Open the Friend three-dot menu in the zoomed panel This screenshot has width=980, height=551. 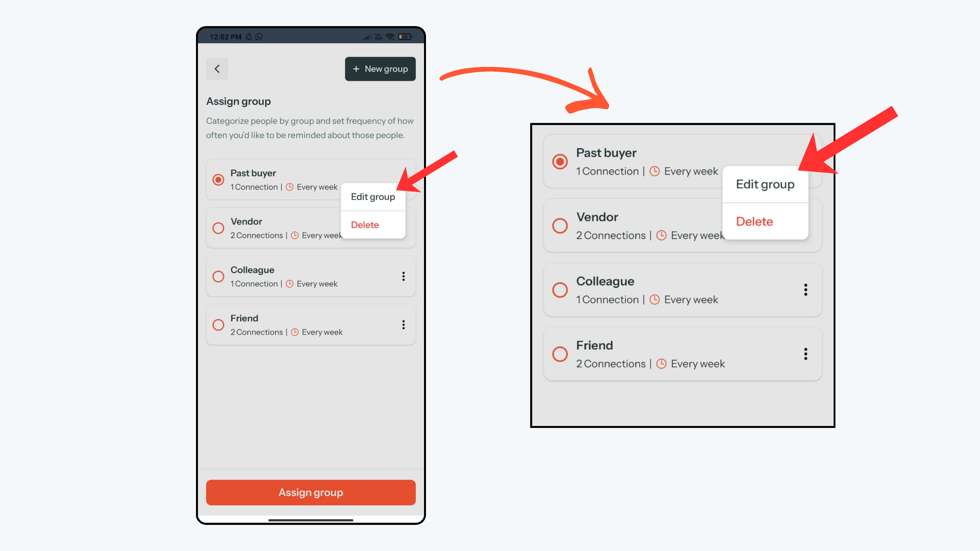(x=805, y=354)
